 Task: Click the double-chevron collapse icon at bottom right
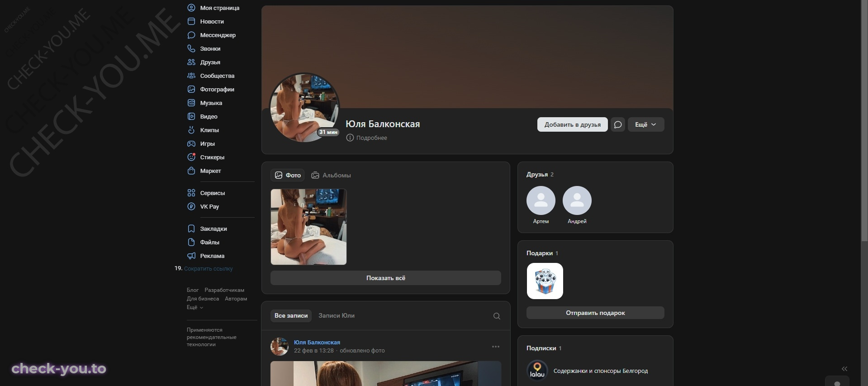pyautogui.click(x=844, y=369)
